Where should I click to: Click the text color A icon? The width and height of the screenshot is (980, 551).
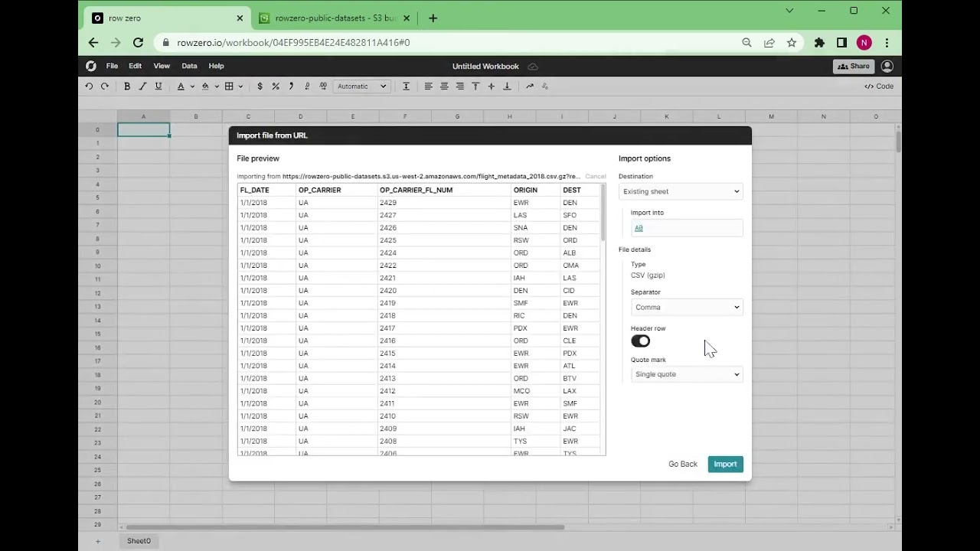pos(181,86)
